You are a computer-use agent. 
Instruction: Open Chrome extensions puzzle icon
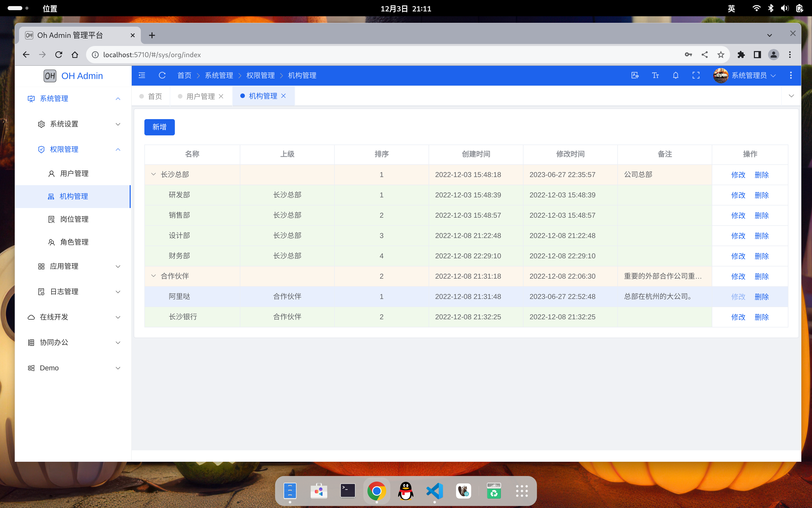point(741,54)
